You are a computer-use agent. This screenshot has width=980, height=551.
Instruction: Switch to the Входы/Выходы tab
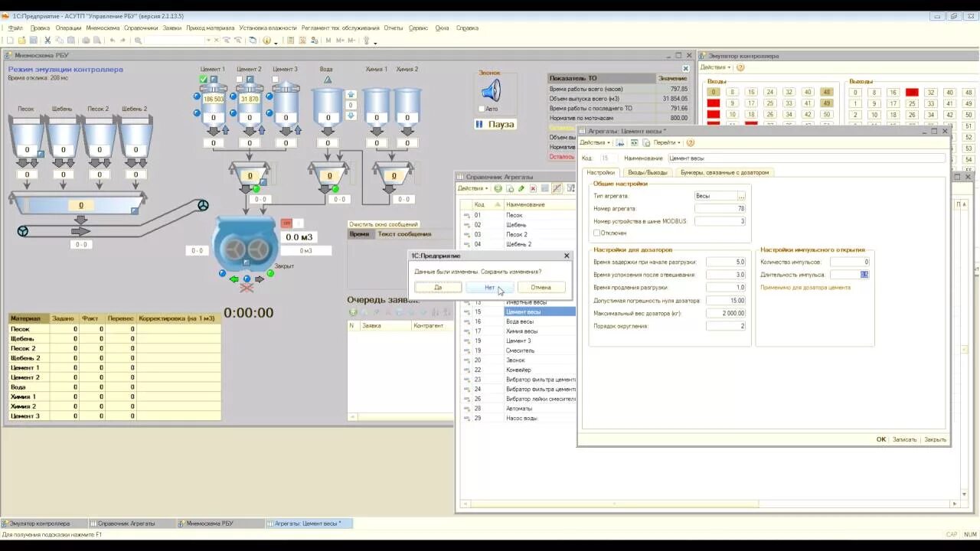click(x=647, y=172)
